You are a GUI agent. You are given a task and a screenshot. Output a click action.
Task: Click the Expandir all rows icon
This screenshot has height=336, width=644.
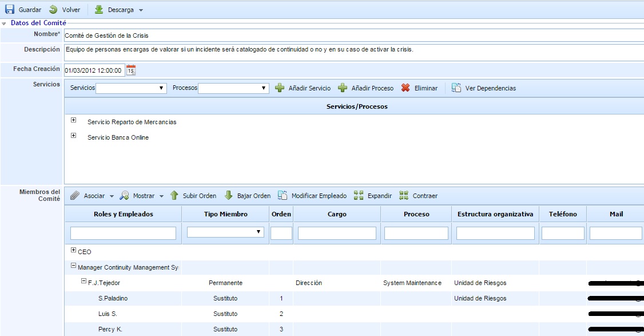coord(359,196)
